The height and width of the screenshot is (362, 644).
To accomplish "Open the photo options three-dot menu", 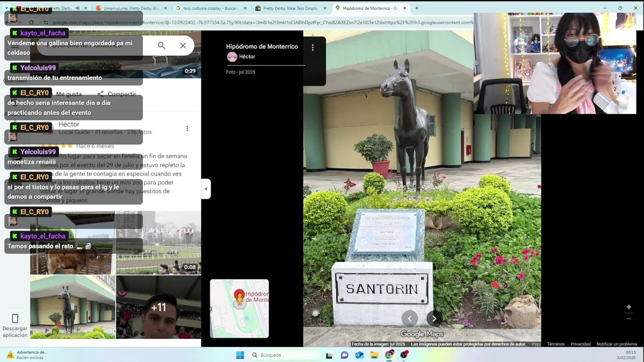I will [x=312, y=48].
